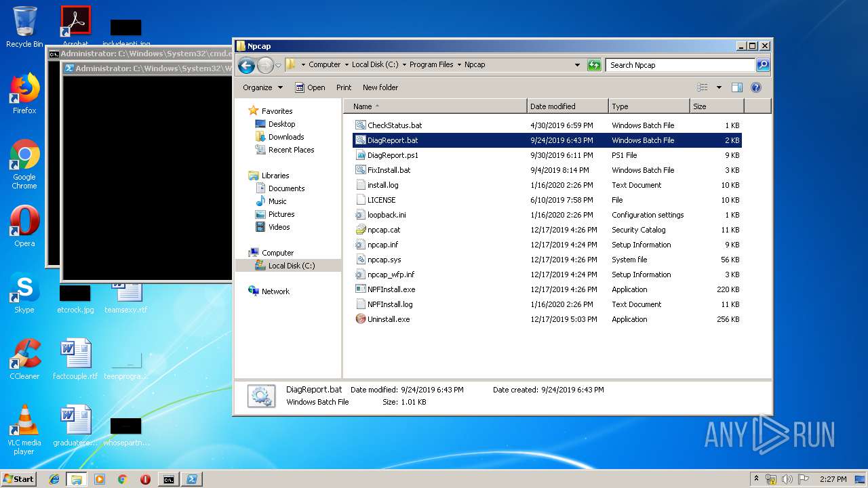This screenshot has height=488, width=868.
Task: Select the DiagReport.ps1 file
Action: pyautogui.click(x=387, y=155)
